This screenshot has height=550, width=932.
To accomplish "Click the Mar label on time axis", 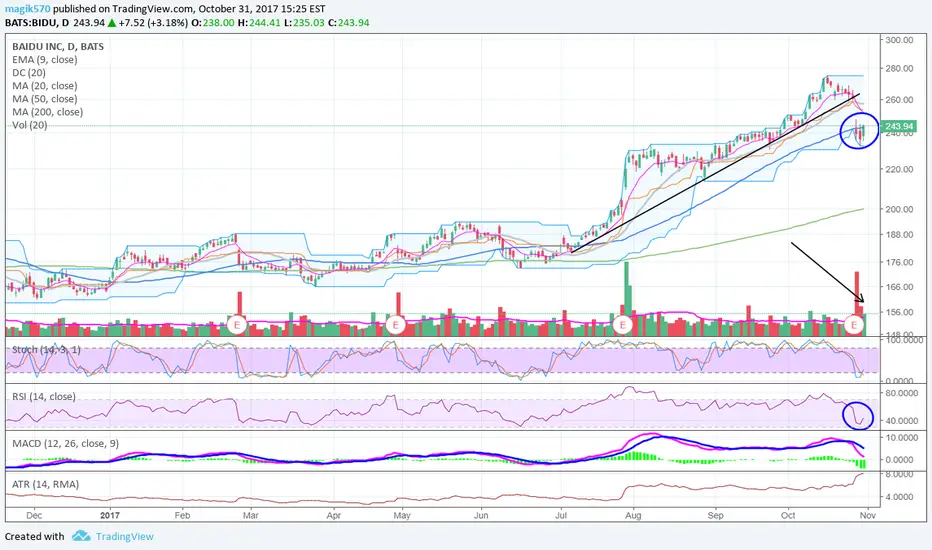I will coord(251,515).
